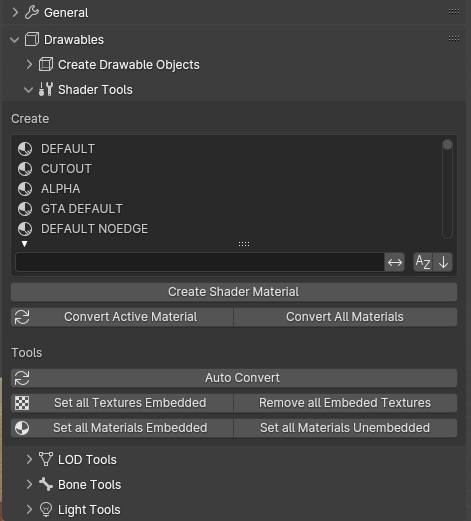This screenshot has height=521, width=471.
Task: Click Convert All Materials button
Action: click(x=345, y=317)
